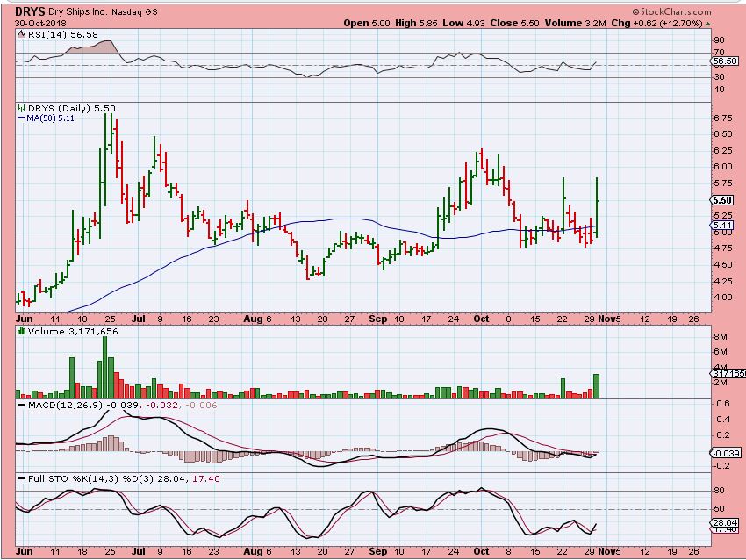
Task: Click the 90 RSI axis label
Action: (720, 40)
